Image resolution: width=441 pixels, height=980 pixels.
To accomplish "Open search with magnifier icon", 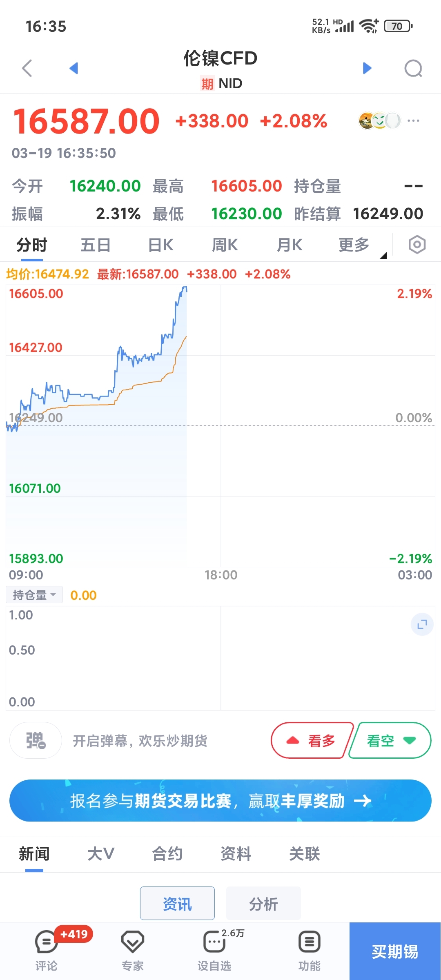I will (x=413, y=68).
